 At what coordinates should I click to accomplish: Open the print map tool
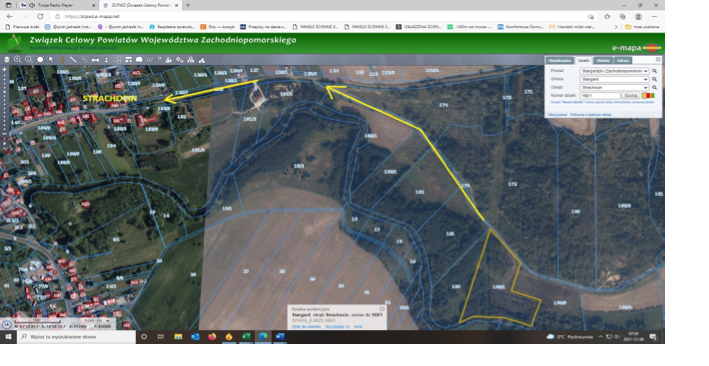(x=95, y=60)
